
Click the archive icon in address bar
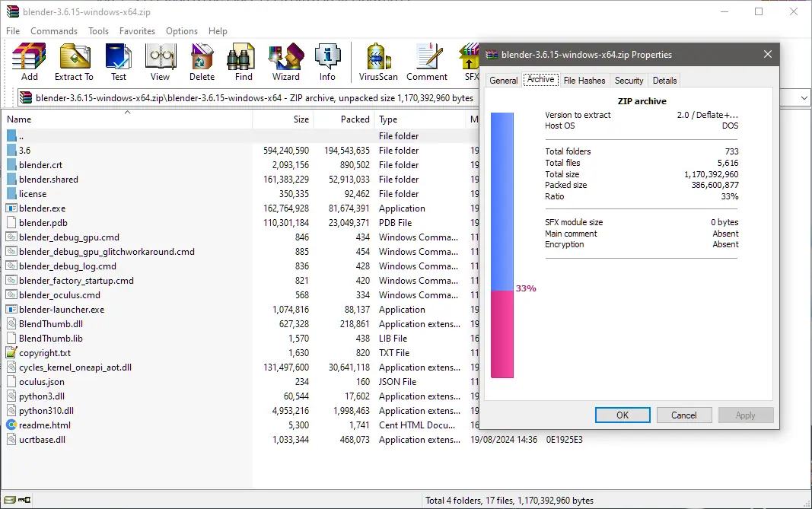27,97
